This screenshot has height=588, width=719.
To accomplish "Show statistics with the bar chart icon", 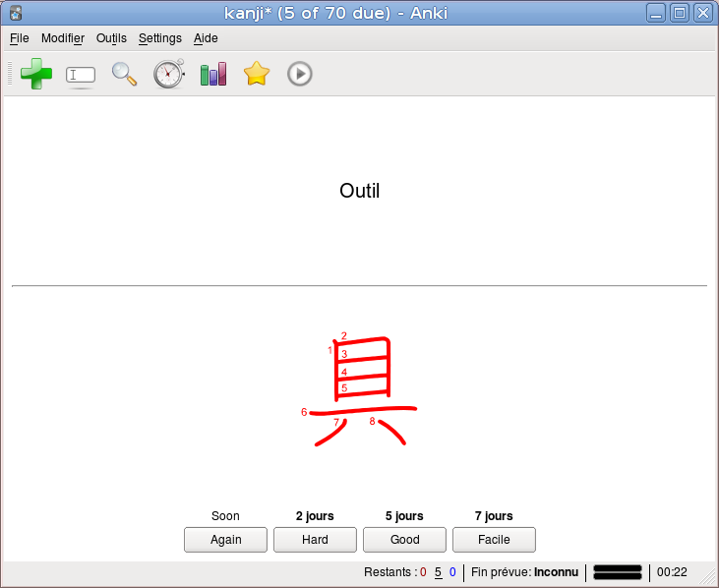I will 213,75.
